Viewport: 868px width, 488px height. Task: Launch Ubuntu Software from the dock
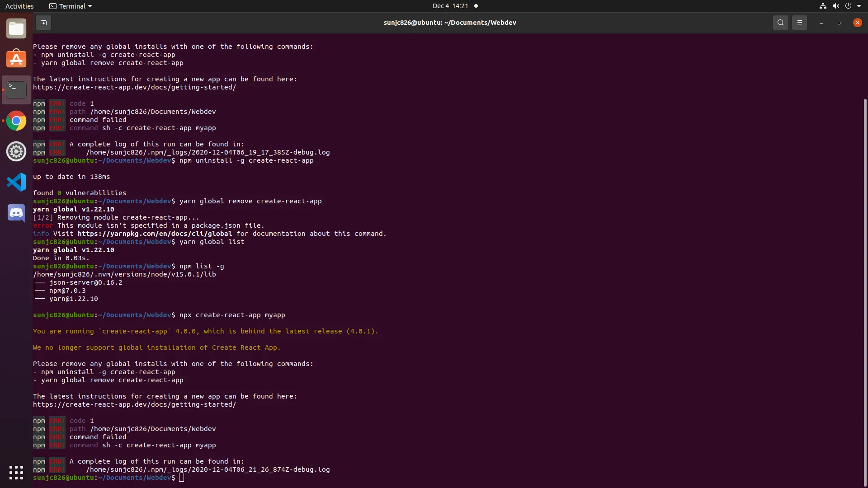[16, 59]
